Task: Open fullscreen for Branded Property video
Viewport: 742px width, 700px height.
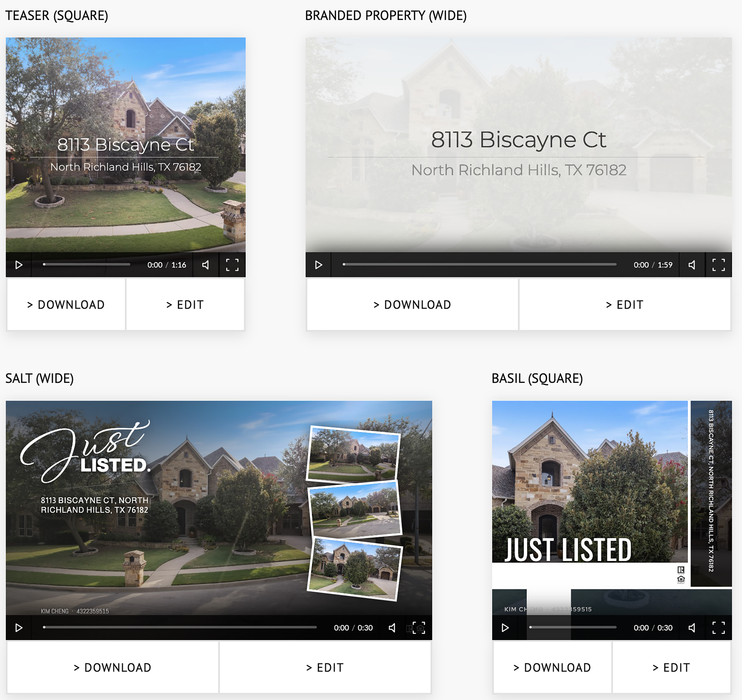Action: tap(719, 265)
